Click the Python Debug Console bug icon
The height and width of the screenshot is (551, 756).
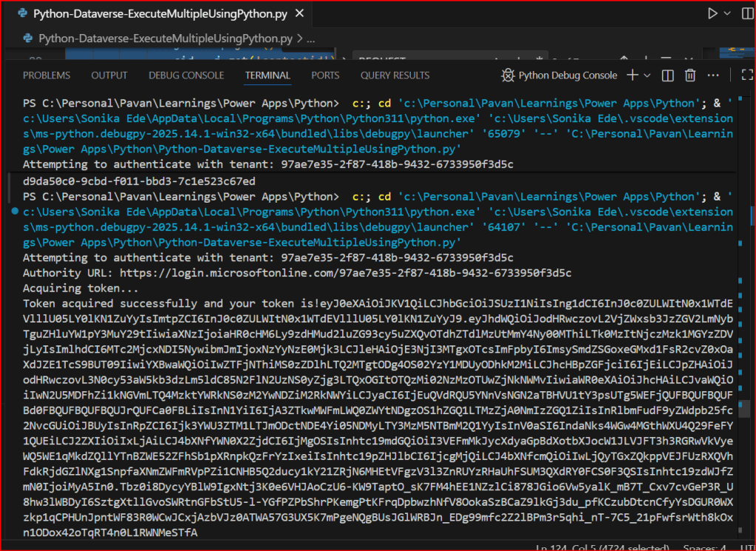click(x=508, y=75)
